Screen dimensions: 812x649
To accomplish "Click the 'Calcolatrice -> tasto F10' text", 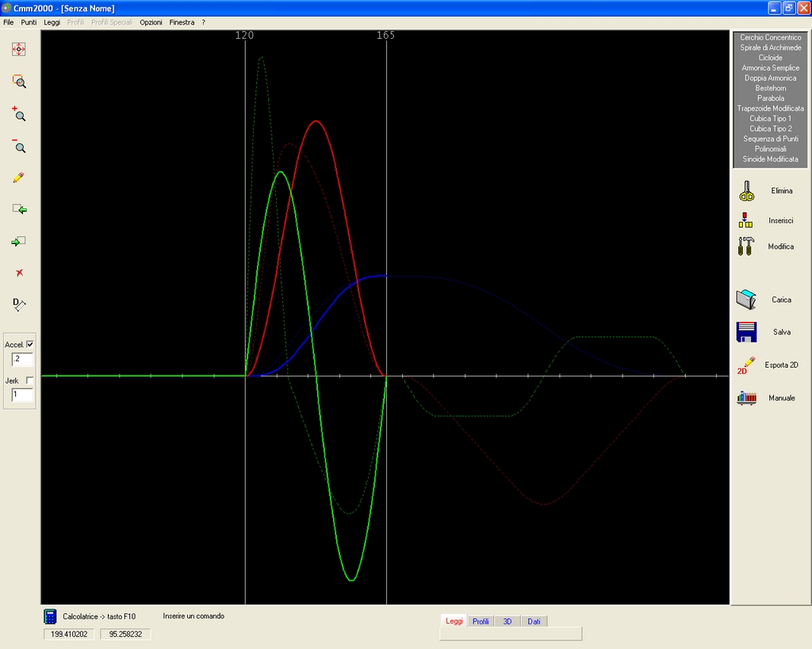I will (x=99, y=617).
